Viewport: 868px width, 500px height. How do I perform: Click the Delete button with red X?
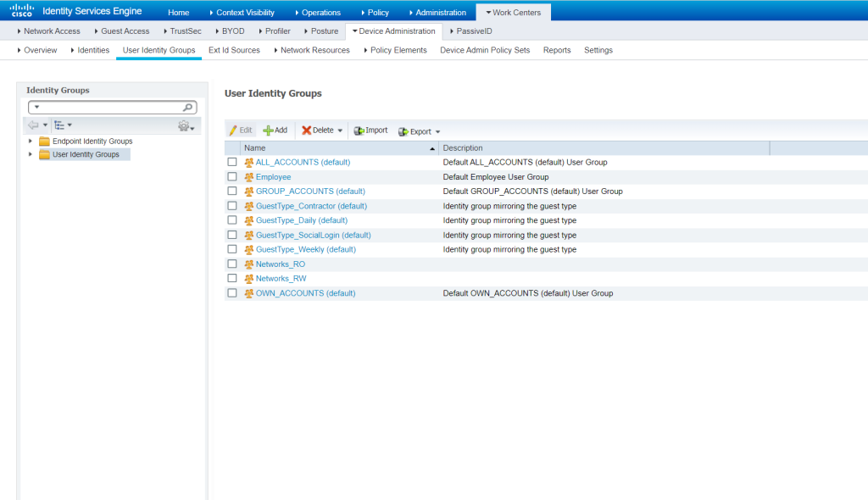pos(317,131)
